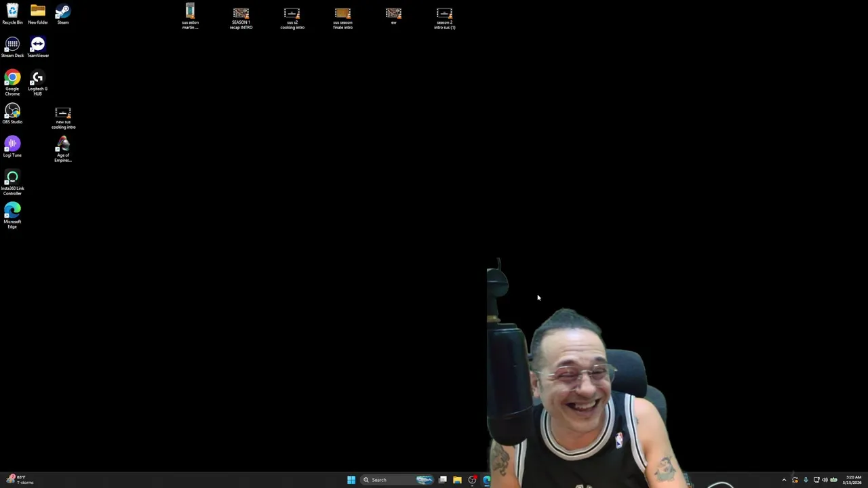Open the TeamViewer shortcut
This screenshot has width=868, height=488.
(38, 47)
